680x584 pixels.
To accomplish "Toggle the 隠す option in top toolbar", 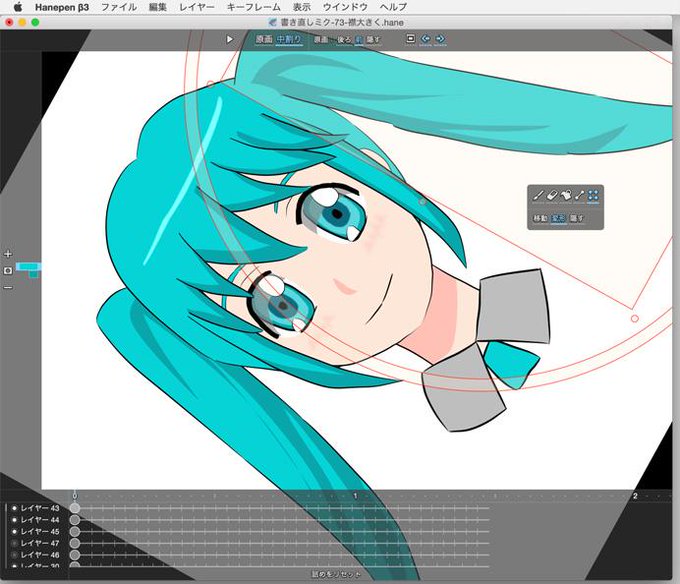I will [x=373, y=39].
